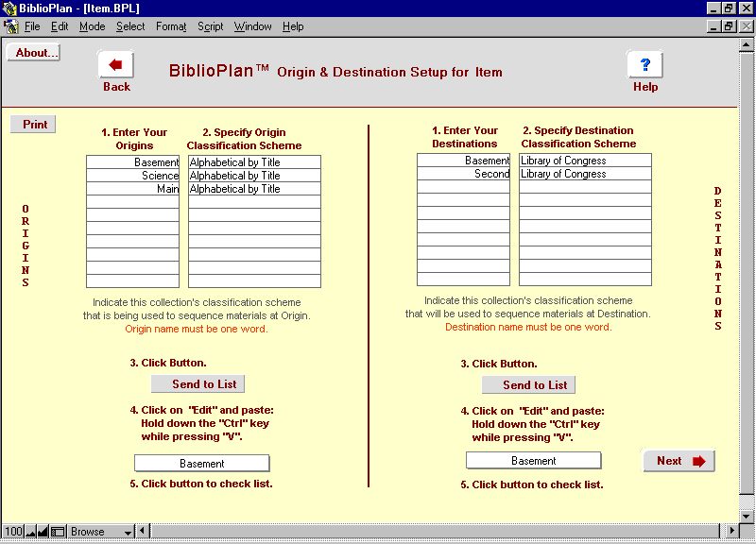
Task: Select the Second destination name field
Action: click(463, 174)
